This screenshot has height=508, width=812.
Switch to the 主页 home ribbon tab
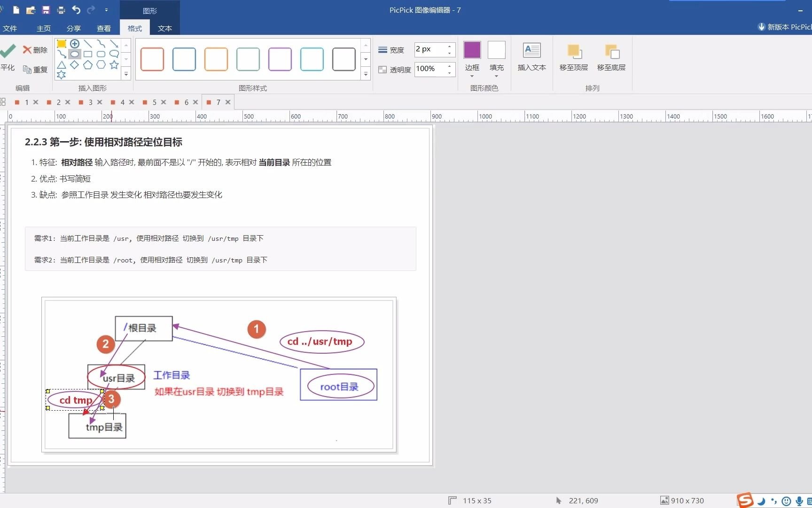pos(44,28)
